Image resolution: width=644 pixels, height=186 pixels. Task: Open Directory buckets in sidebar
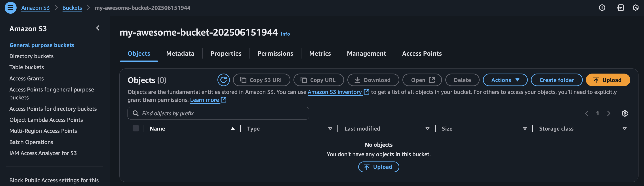point(32,56)
